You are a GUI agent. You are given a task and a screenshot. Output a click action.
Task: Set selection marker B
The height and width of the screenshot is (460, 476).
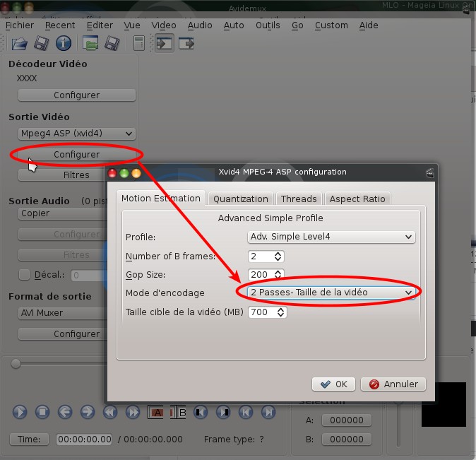(178, 412)
